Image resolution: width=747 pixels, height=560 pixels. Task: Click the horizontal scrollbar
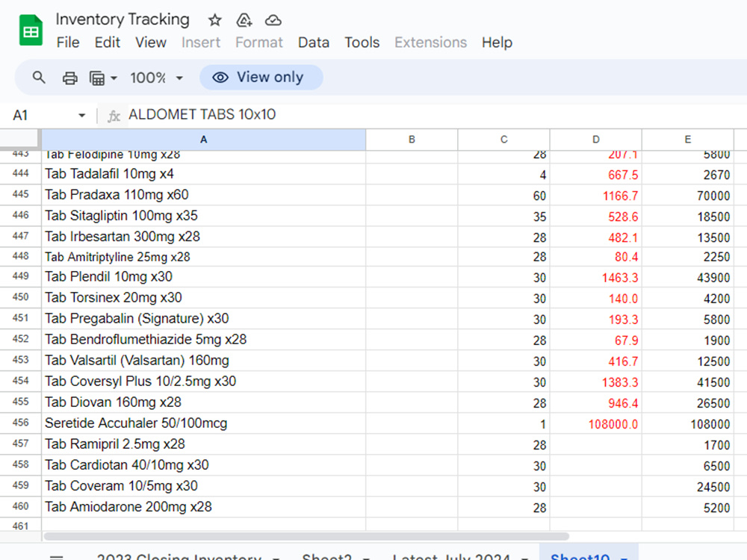[x=306, y=536]
